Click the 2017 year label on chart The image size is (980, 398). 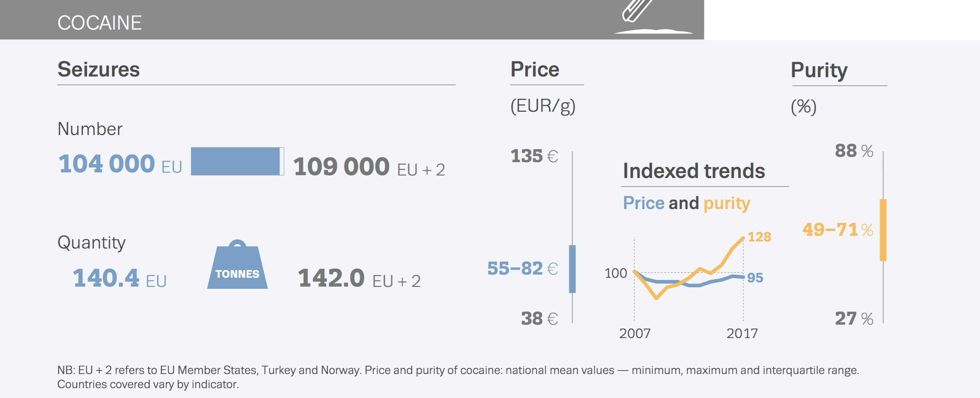pos(742,333)
